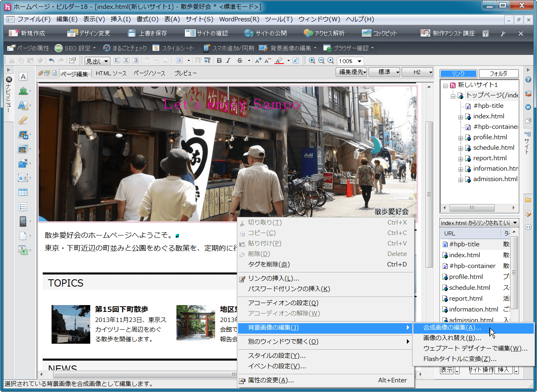Image resolution: width=537 pixels, height=392 pixels.
Task: Click the wrench settings icon
Action: [503, 34]
